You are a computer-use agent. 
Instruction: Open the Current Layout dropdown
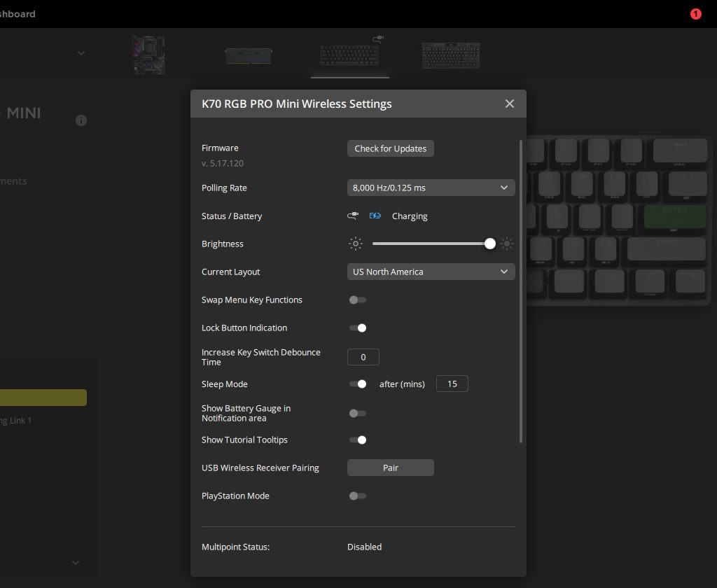tap(431, 272)
